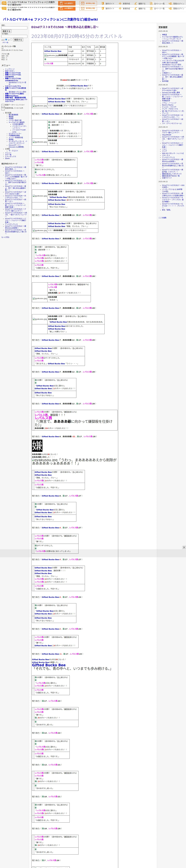Open クローチェ in update history

coord(166,155)
